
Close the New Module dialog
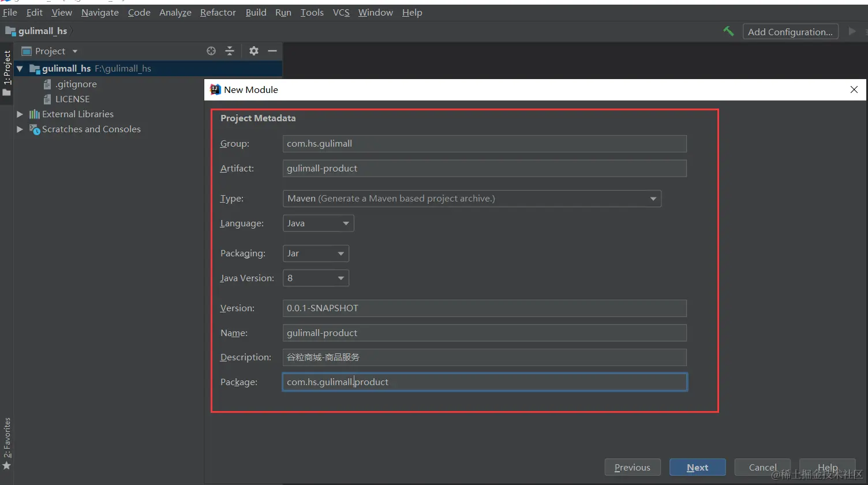(854, 89)
